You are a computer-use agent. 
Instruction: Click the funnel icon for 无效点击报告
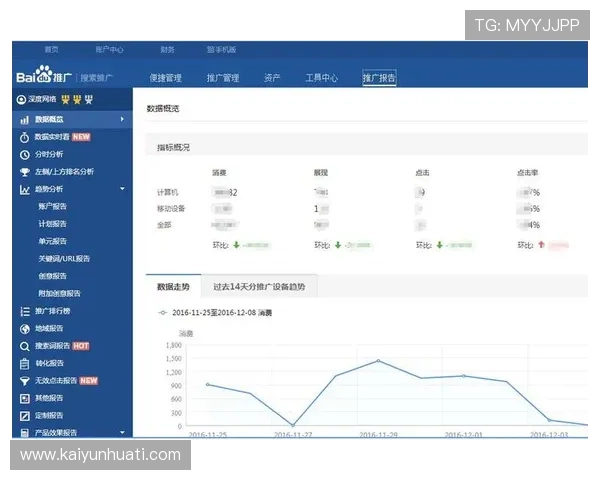click(x=24, y=381)
